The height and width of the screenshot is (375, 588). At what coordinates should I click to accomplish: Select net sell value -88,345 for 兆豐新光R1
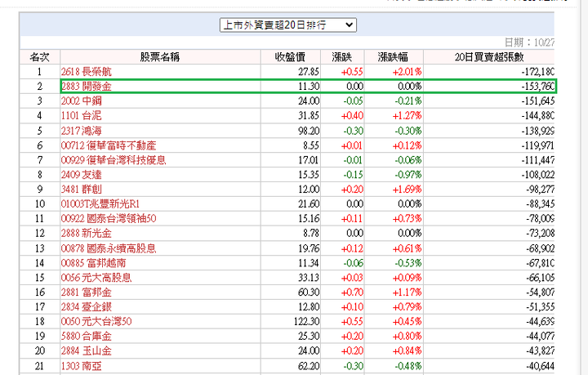[540, 203]
